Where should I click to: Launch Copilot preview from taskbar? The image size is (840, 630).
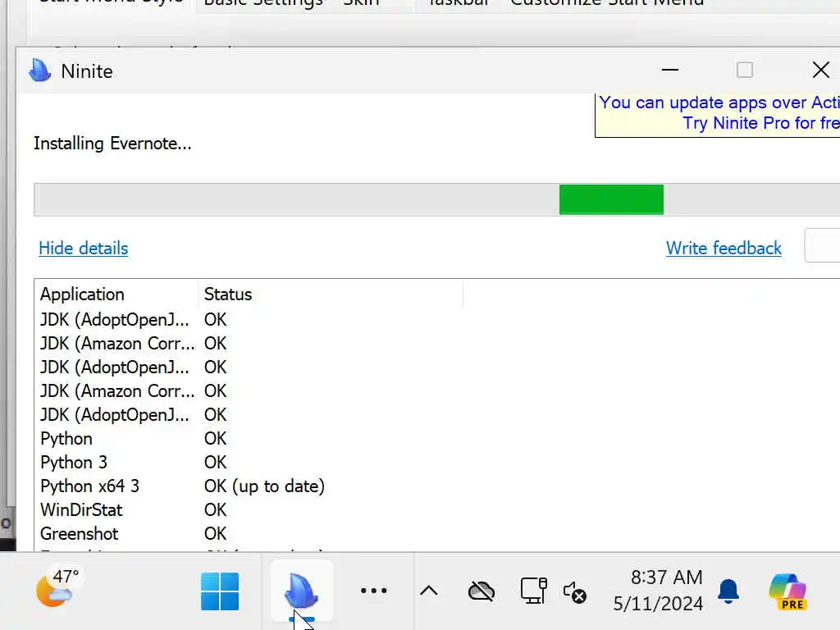point(787,591)
